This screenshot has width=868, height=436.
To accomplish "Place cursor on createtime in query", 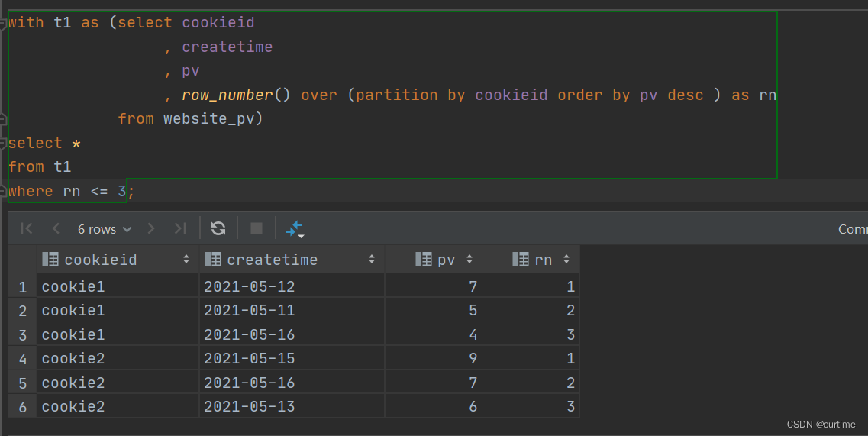I will point(227,47).
